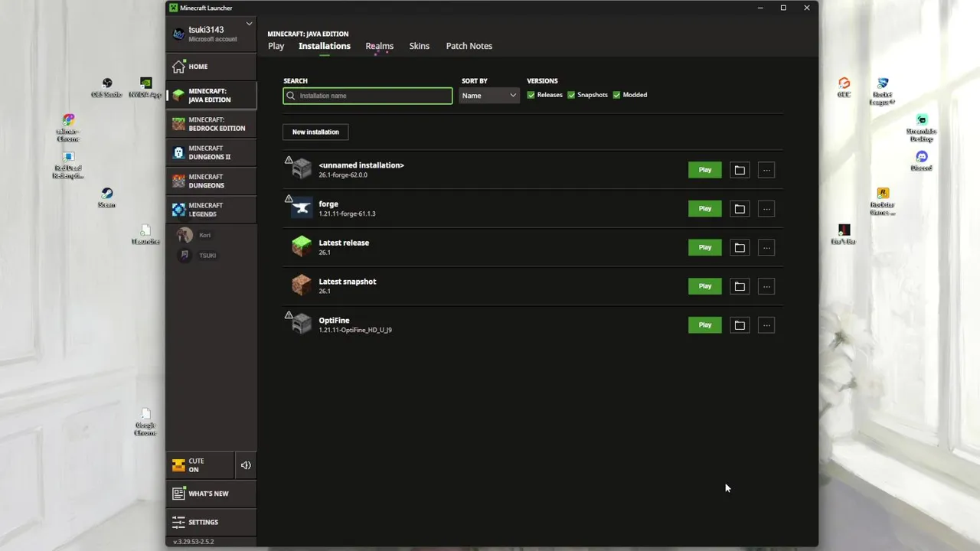Viewport: 980px width, 551px height.
Task: Open the more options menu for Latest snapshot
Action: pyautogui.click(x=766, y=286)
